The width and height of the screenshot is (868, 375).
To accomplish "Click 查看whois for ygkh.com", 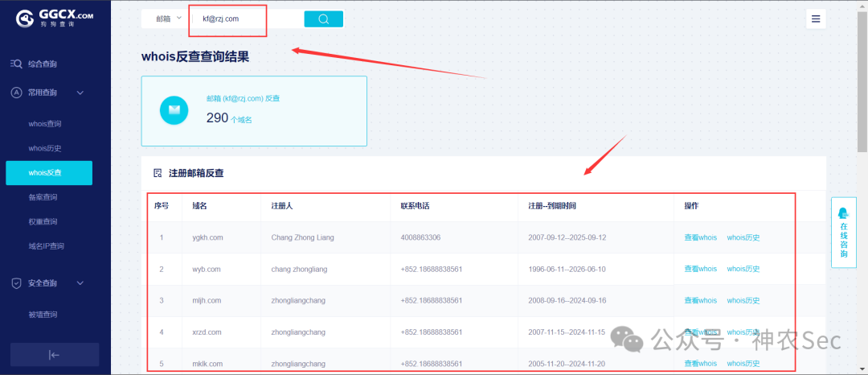I will coord(700,237).
